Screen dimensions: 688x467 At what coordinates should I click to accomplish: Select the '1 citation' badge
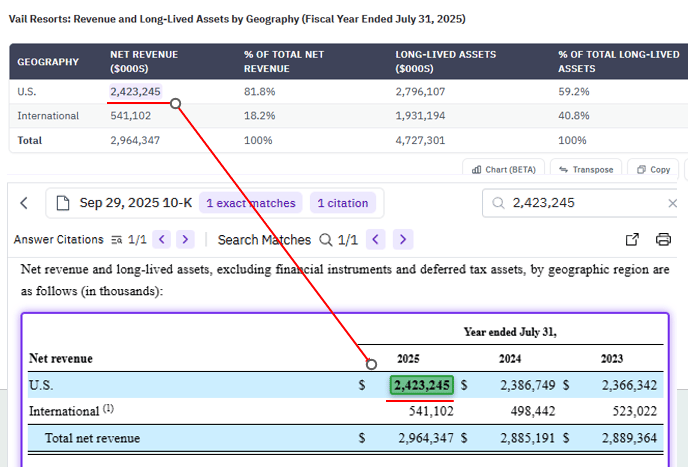point(343,203)
